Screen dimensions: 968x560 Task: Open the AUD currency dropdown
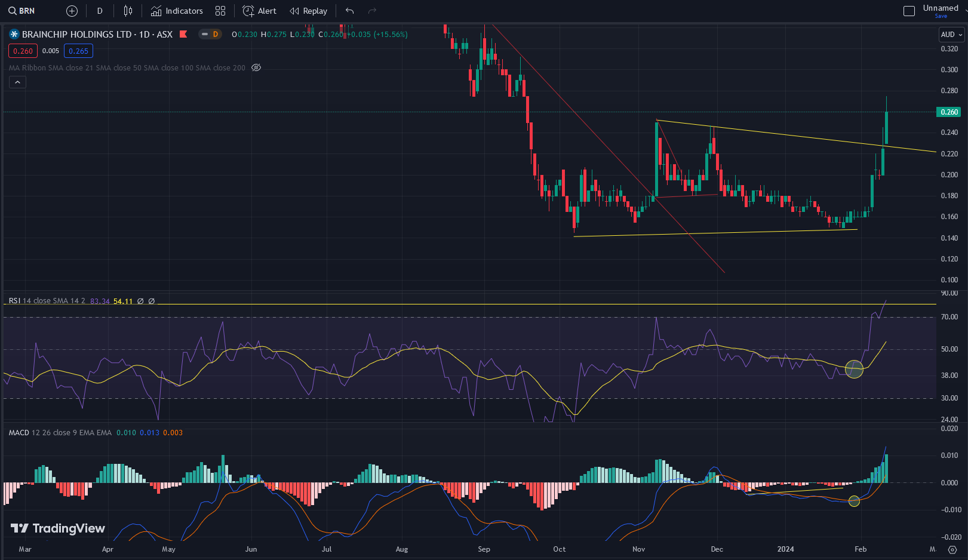pos(952,35)
